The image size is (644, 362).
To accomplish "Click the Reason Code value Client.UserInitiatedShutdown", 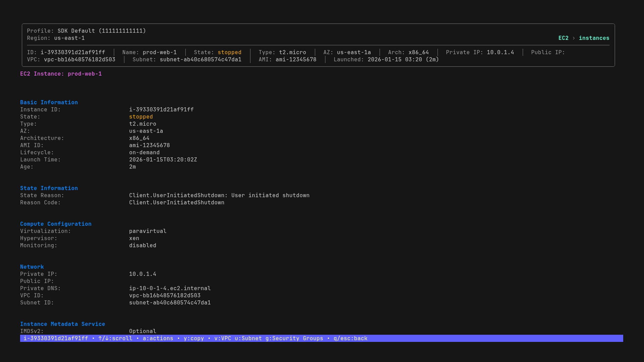I will [x=177, y=203].
